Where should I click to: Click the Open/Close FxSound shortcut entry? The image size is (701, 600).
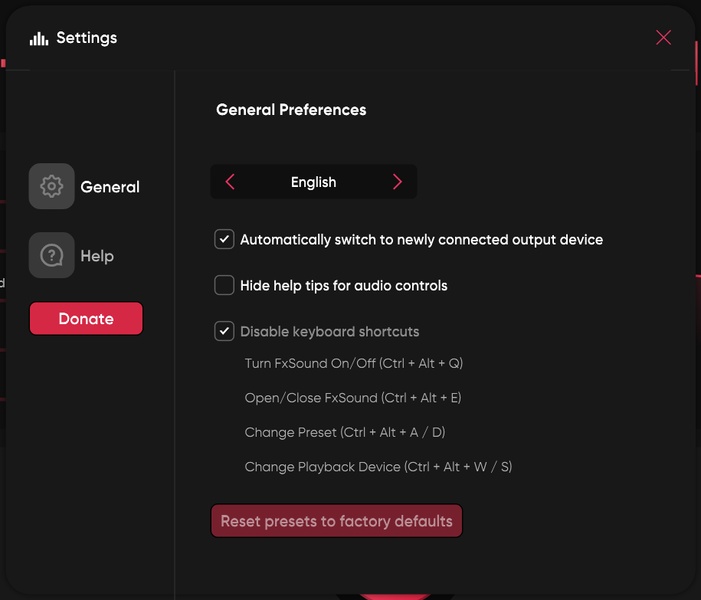[x=352, y=398]
